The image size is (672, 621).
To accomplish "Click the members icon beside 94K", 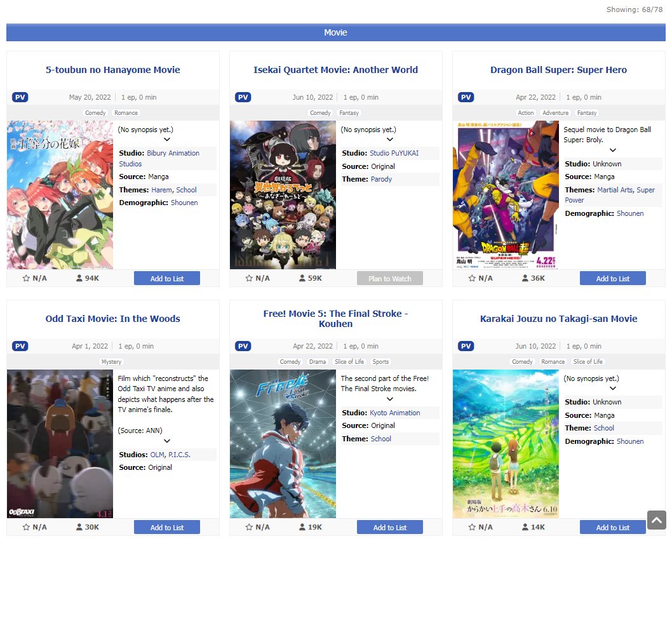I will point(79,278).
